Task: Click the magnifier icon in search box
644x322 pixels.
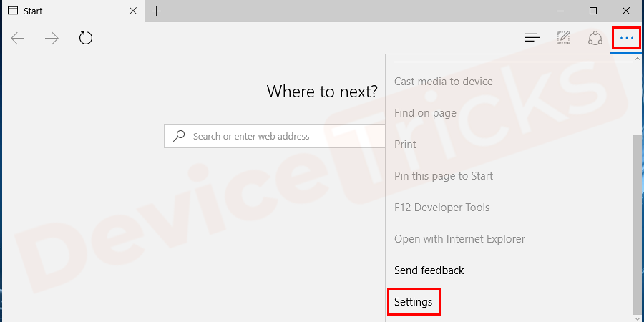Action: click(x=179, y=136)
